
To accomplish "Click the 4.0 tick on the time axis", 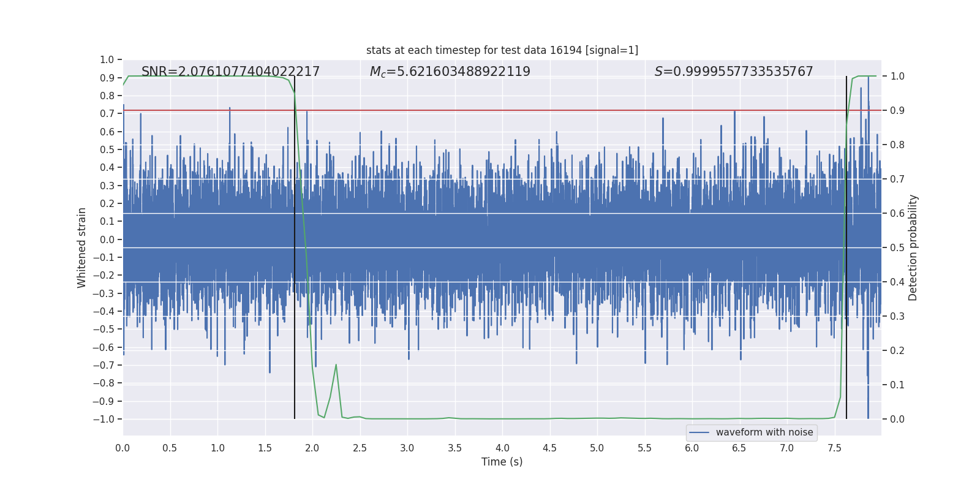I will click(502, 448).
